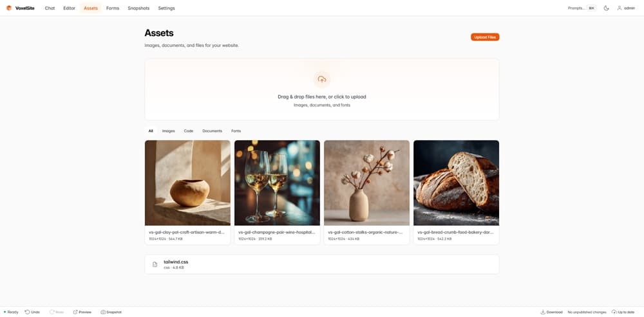Filter assets by Documents

212,131
